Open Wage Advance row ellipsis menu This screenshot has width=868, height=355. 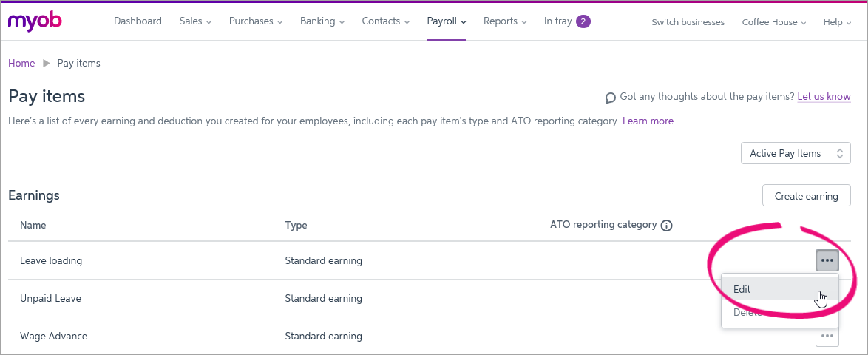(827, 336)
